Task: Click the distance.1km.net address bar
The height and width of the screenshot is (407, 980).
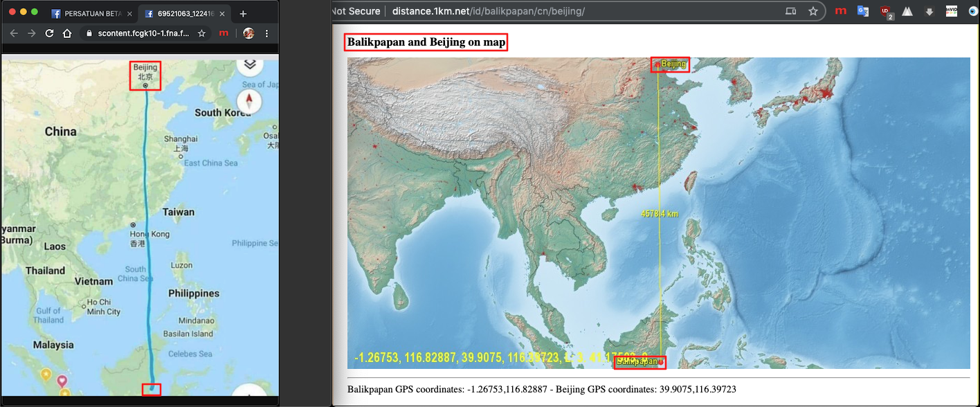Action: coord(554,11)
